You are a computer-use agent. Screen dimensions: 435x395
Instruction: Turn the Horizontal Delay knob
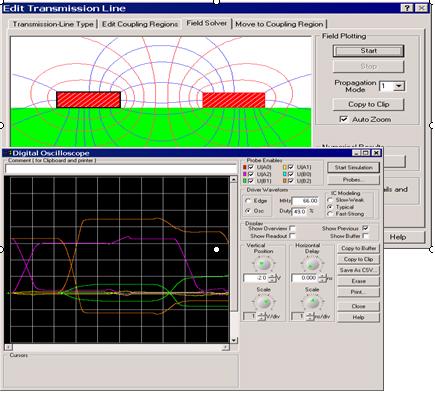click(312, 264)
